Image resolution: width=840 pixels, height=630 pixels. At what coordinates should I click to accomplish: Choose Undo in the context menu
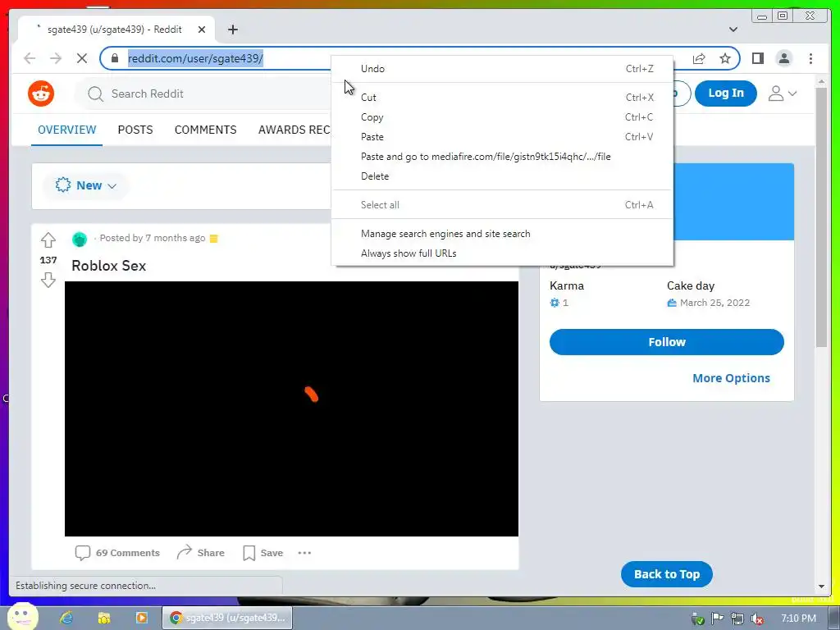[503, 69]
